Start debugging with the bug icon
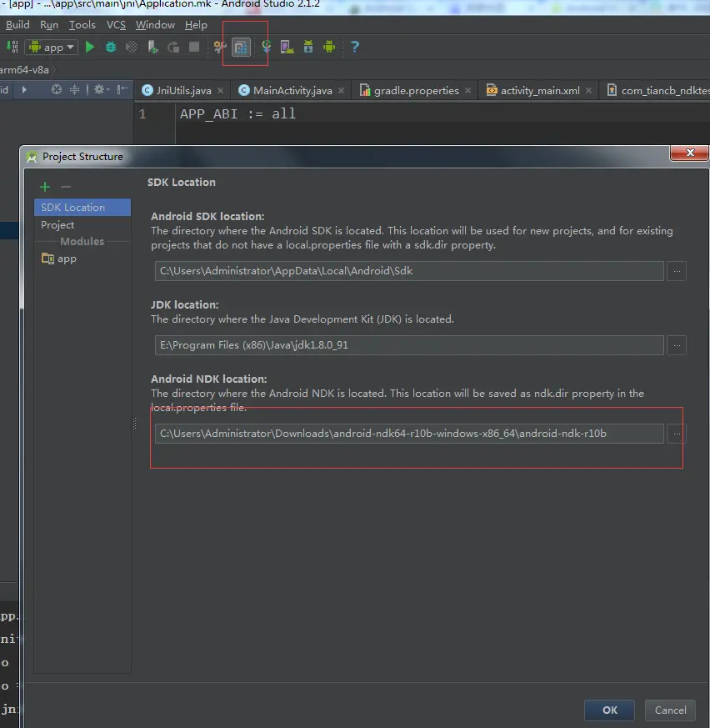The image size is (710, 728). tap(111, 47)
